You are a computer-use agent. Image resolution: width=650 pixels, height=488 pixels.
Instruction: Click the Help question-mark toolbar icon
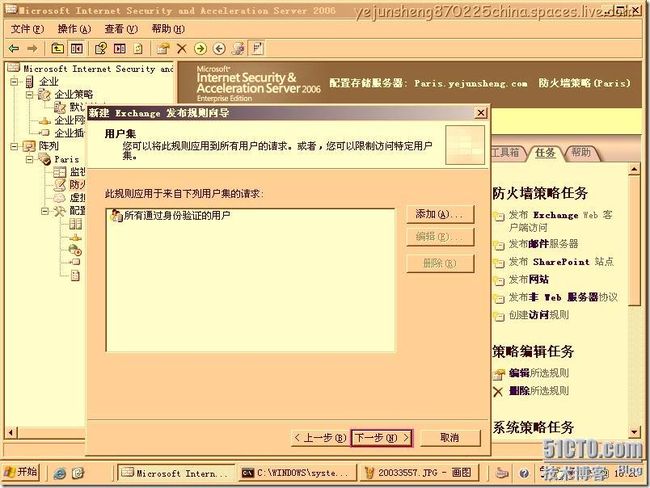(x=101, y=49)
